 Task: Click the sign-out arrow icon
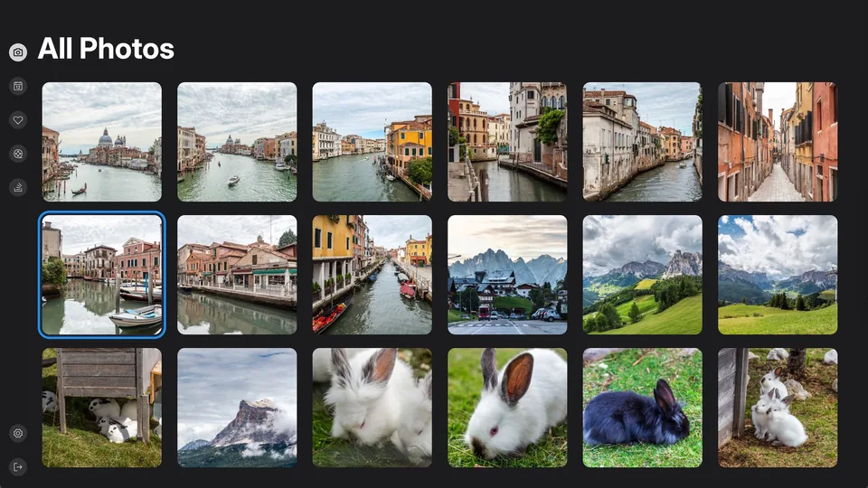18,467
